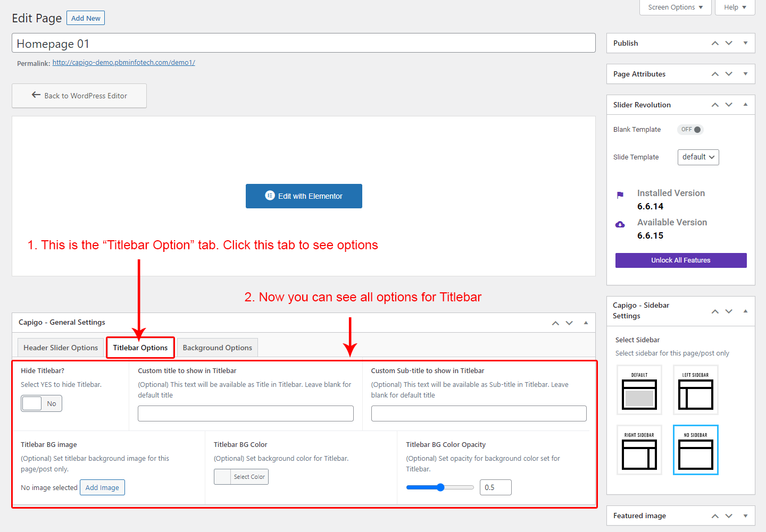The image size is (766, 532).
Task: Move Publish panel up with arrow icon
Action: click(x=715, y=43)
